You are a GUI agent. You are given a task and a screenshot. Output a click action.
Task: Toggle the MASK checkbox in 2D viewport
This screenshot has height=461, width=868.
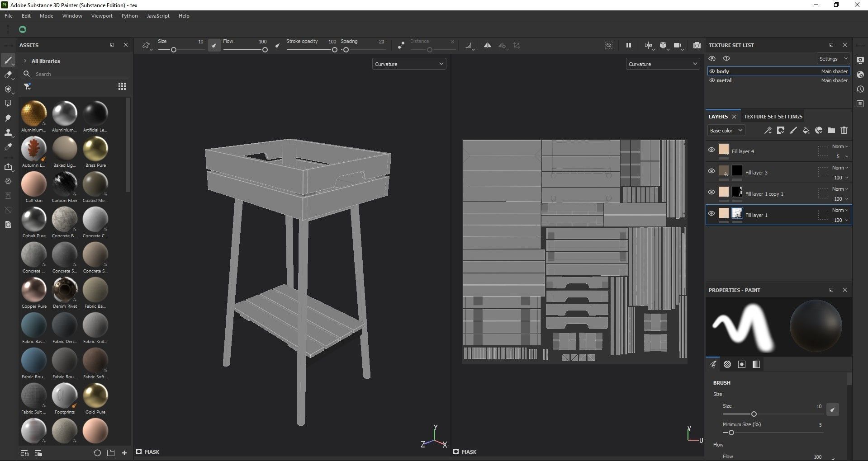456,452
